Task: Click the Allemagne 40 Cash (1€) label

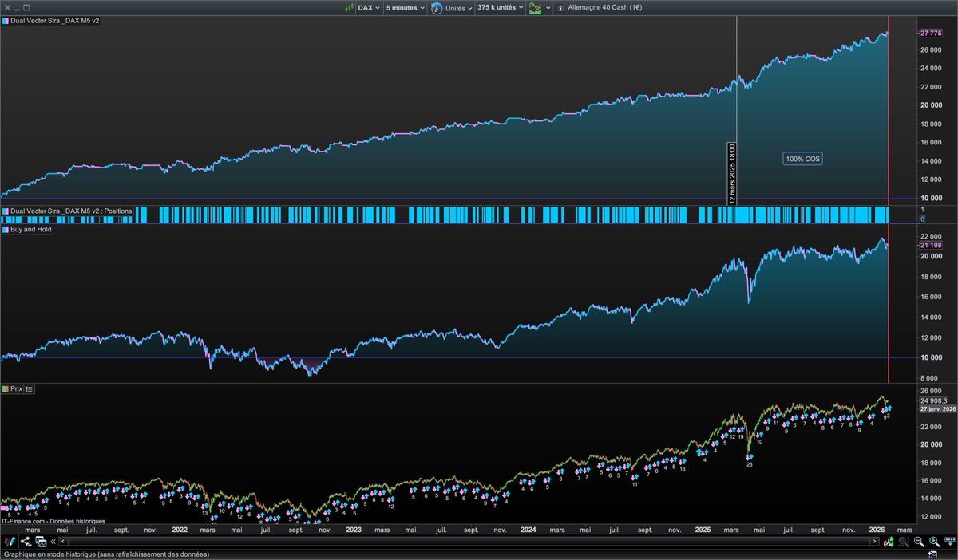Action: coord(604,7)
